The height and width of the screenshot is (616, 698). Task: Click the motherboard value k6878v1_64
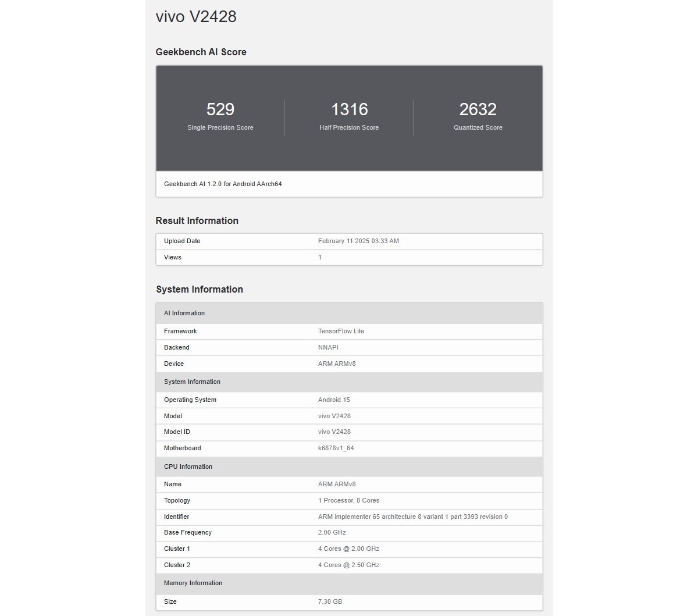tap(336, 448)
